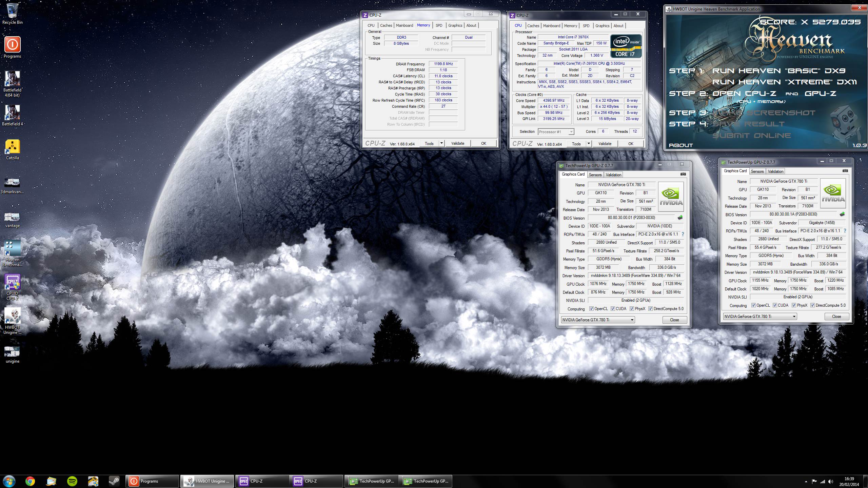Expand Tools arrow in CPU-Z memory window
Image resolution: width=868 pixels, height=488 pixels.
441,143
